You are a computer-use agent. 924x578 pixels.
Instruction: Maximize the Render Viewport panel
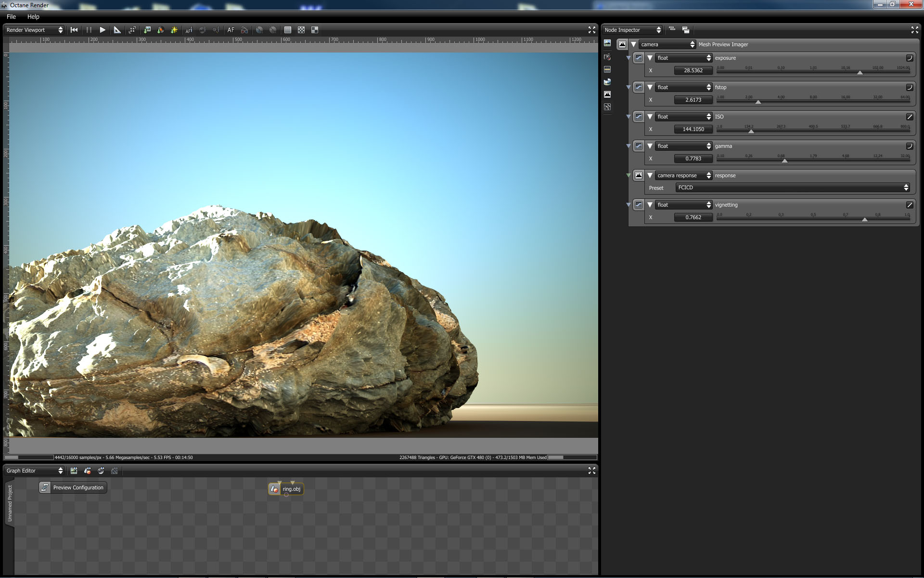(591, 30)
